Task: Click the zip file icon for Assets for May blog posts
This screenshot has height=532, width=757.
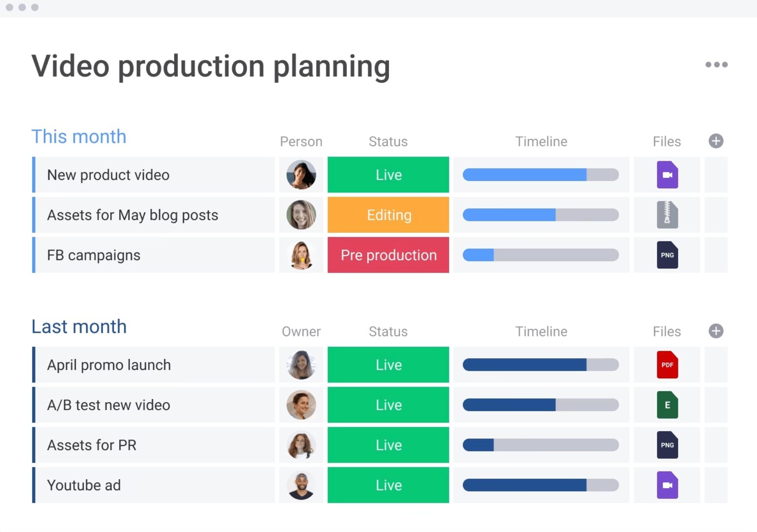Action: coord(667,215)
